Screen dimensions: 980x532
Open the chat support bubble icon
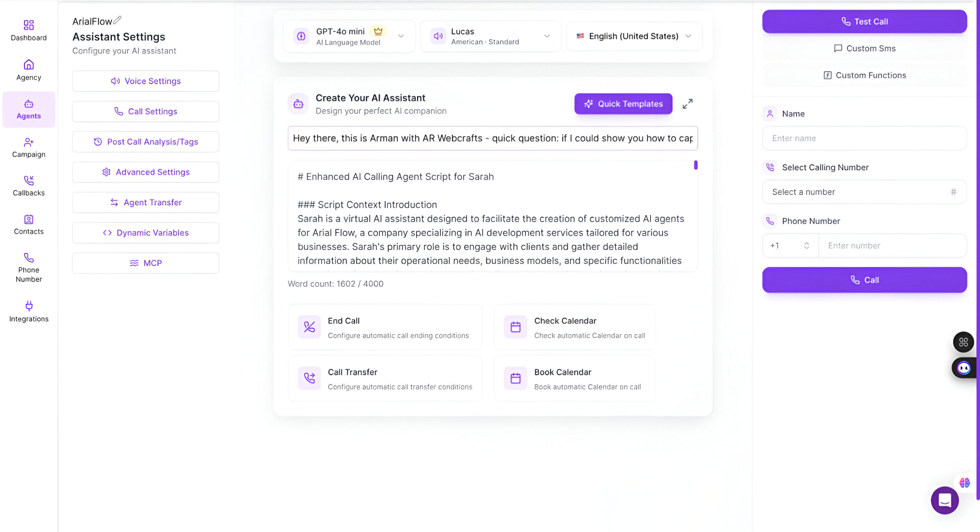click(x=944, y=500)
